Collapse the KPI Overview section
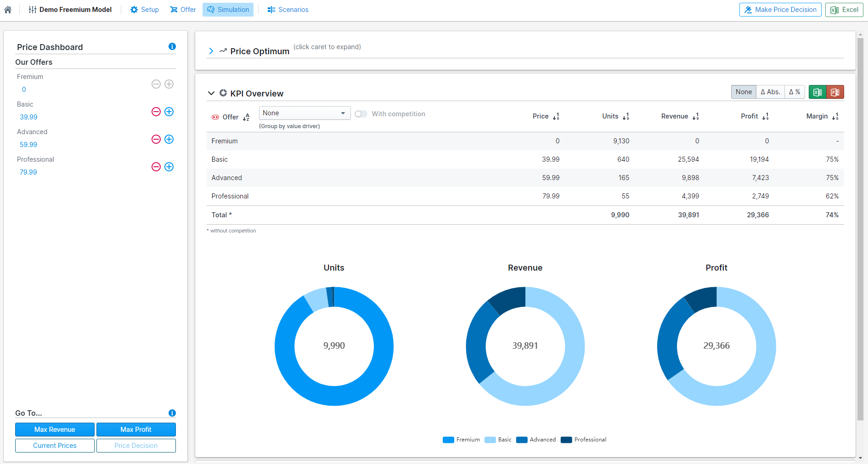This screenshot has height=464, width=868. (x=211, y=93)
